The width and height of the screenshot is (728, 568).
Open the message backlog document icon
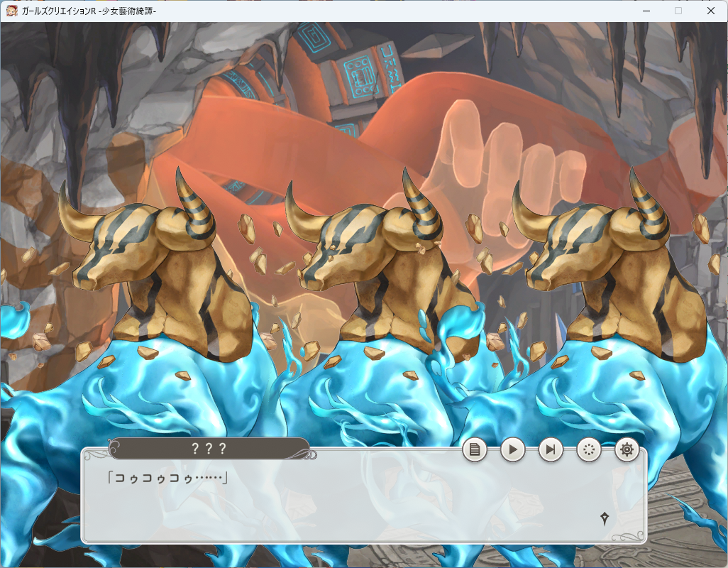point(475,449)
